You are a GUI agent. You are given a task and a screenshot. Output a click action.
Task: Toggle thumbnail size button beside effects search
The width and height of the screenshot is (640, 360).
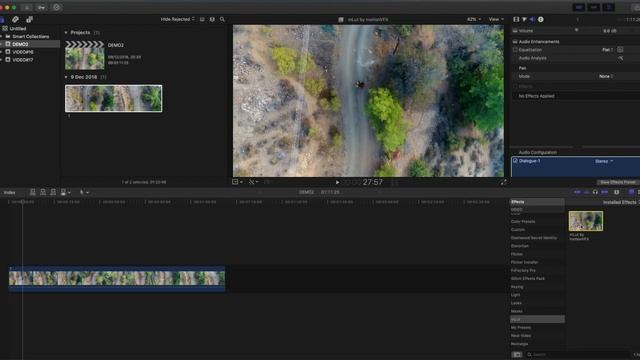click(517, 355)
